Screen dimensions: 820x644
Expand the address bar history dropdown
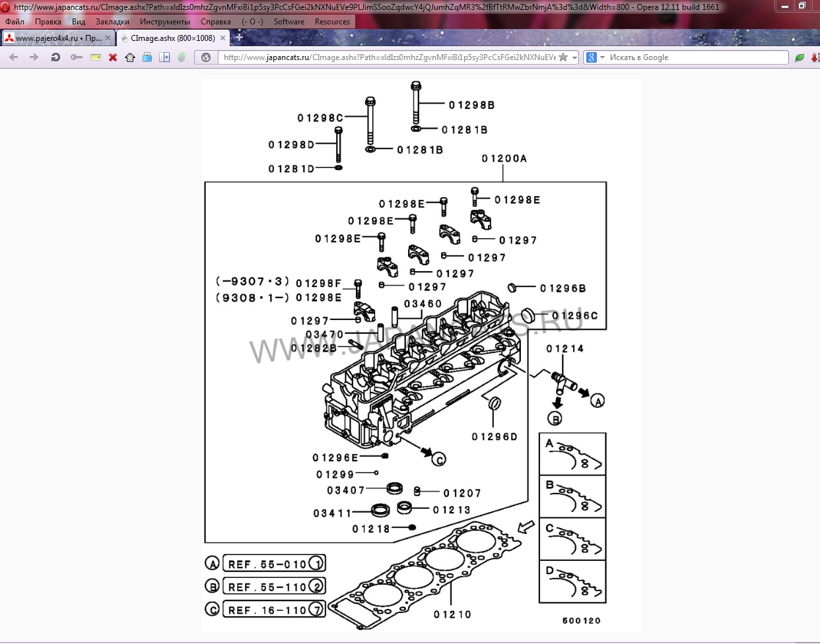[574, 57]
